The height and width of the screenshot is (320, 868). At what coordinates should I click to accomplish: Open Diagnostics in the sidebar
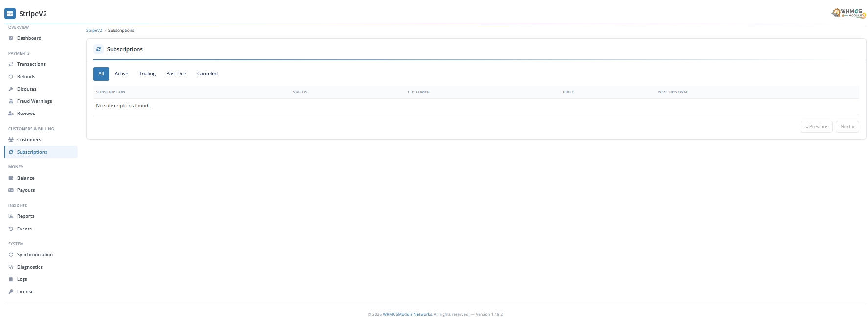click(x=41, y=267)
